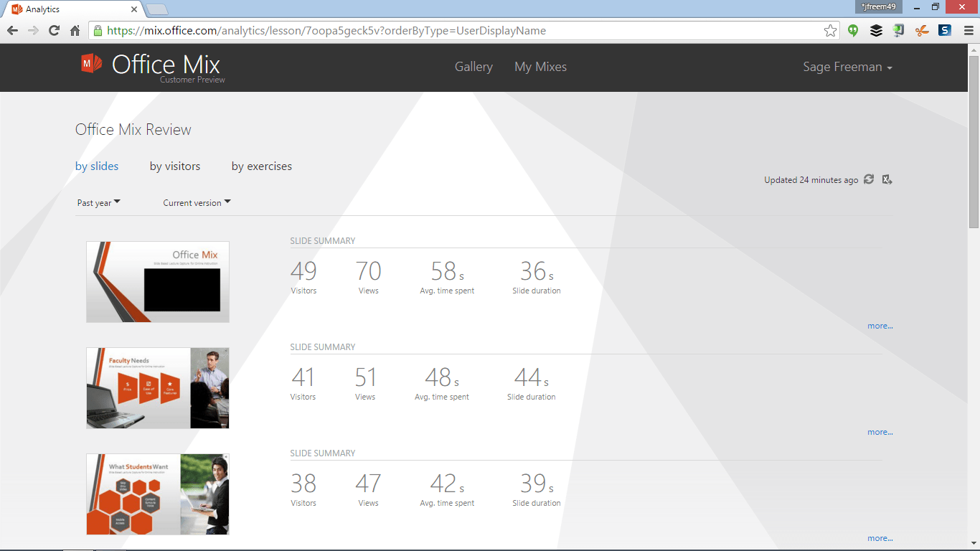Open the Past year filter
Viewport: 980px width, 551px height.
point(98,202)
